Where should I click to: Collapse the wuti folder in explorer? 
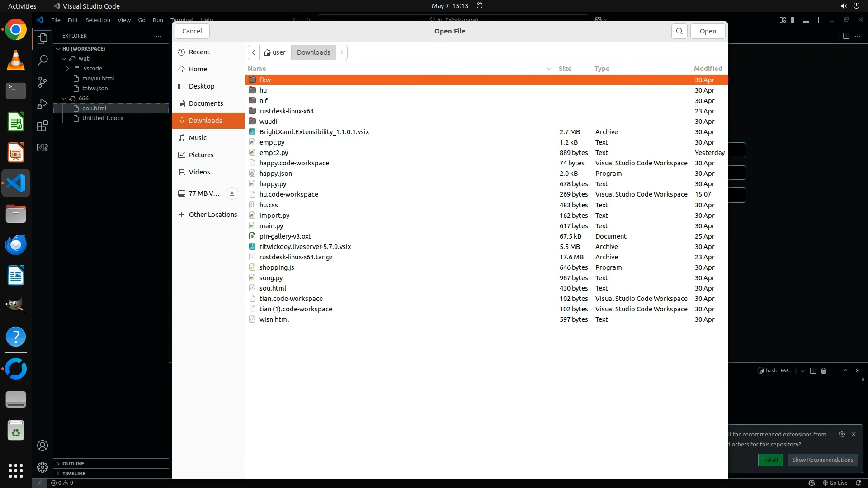pos(64,59)
